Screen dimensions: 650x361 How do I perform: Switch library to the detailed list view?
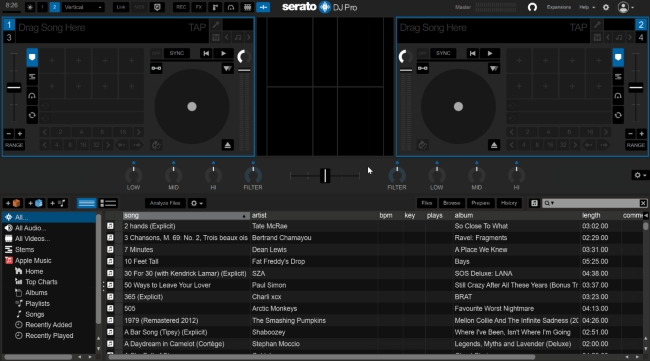(108, 203)
